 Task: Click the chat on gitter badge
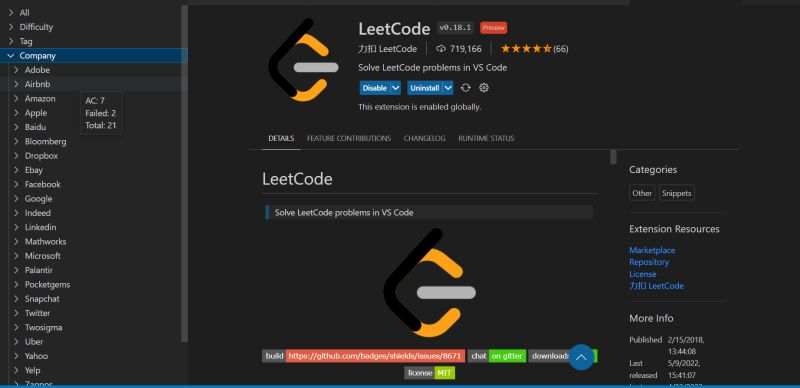coord(496,356)
